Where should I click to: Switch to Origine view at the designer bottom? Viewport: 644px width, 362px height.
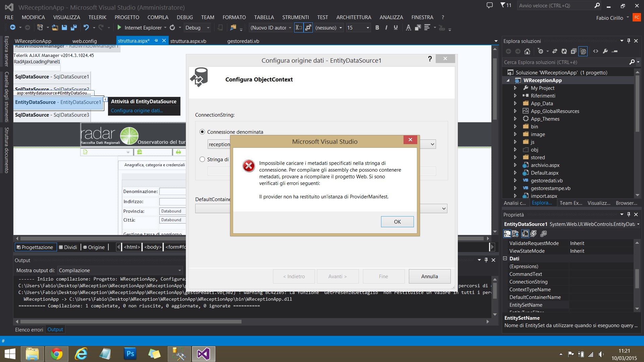pyautogui.click(x=94, y=247)
